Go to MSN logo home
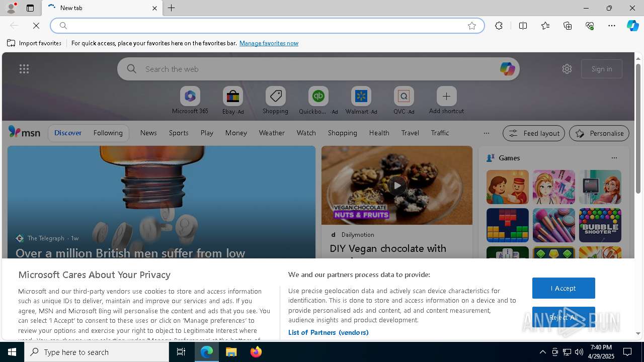Screen dimensions: 644x362 click(24, 132)
